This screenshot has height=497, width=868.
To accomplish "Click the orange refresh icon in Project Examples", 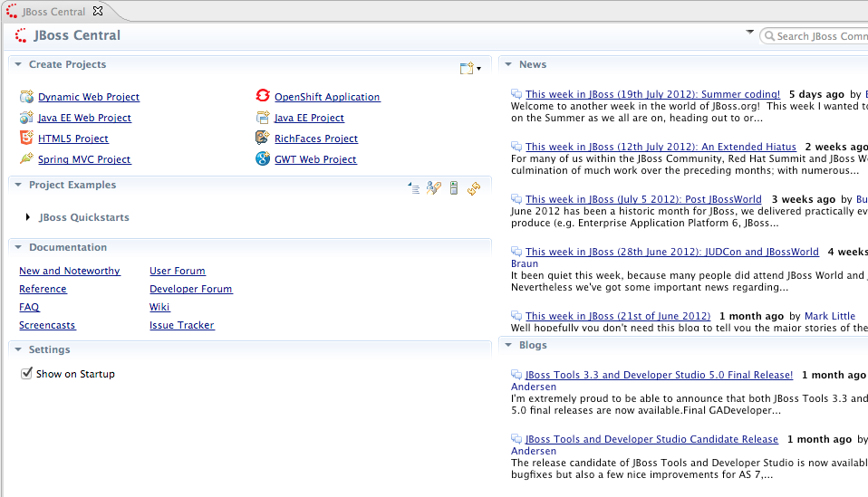I will pos(474,188).
